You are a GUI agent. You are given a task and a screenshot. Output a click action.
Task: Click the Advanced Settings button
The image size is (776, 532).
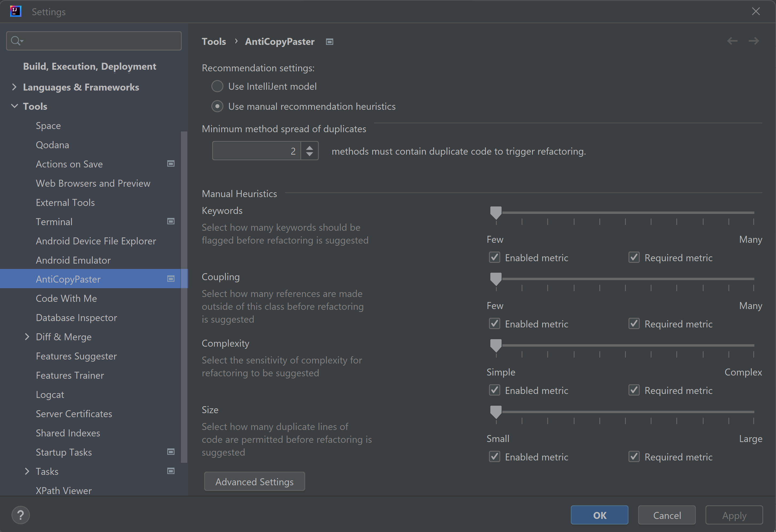click(x=254, y=482)
